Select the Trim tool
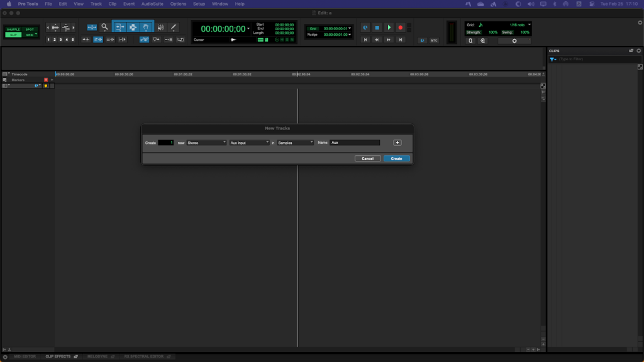Screen dimensions: 644x362 pos(120,27)
